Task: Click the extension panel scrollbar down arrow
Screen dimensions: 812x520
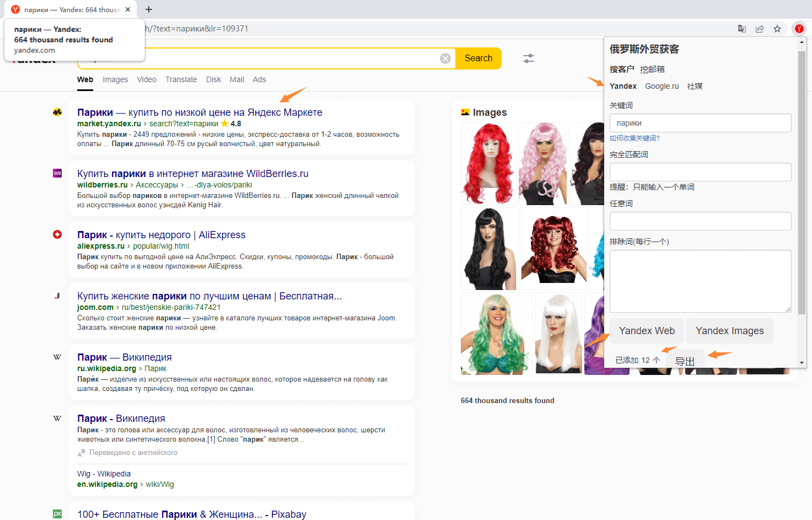Action: click(x=802, y=363)
